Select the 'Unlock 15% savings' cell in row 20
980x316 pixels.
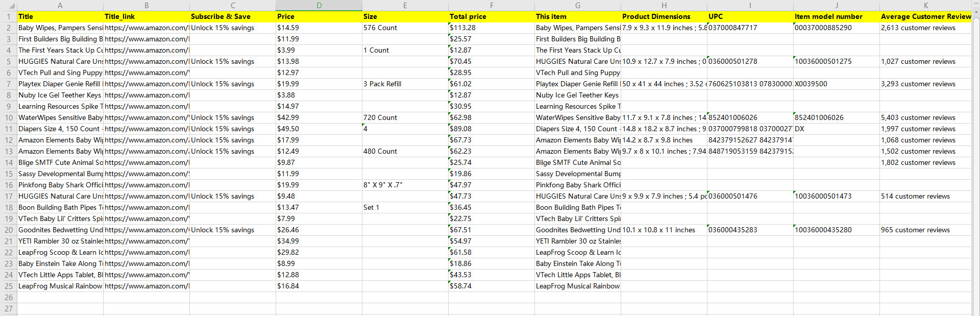coord(232,230)
